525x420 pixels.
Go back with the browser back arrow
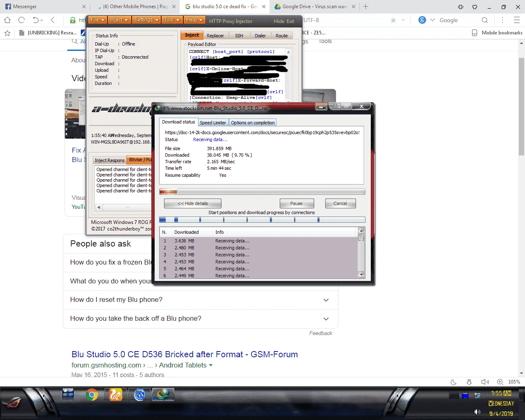(x=52, y=20)
